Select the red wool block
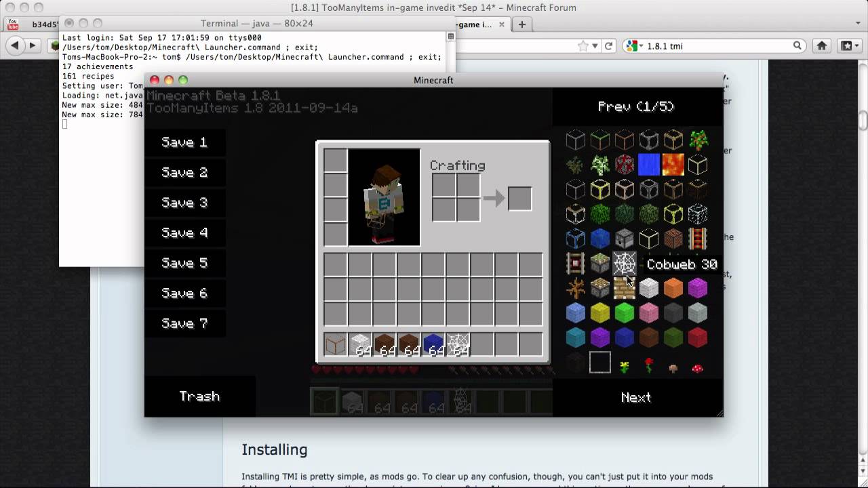The image size is (868, 488). point(698,337)
